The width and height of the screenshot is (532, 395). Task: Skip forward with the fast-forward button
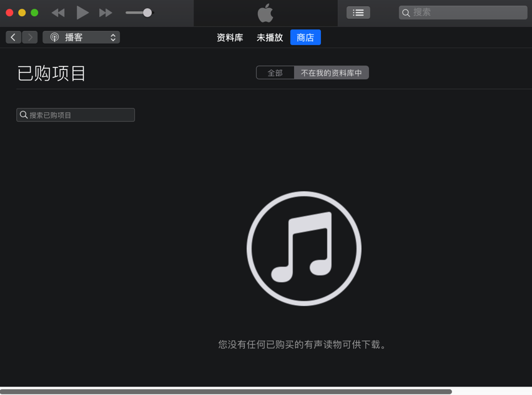click(106, 13)
